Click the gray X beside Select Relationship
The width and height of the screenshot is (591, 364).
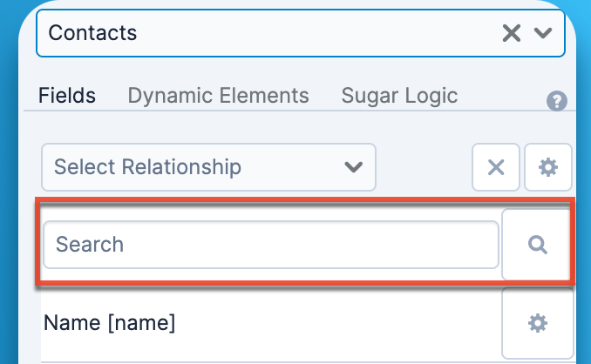click(496, 167)
